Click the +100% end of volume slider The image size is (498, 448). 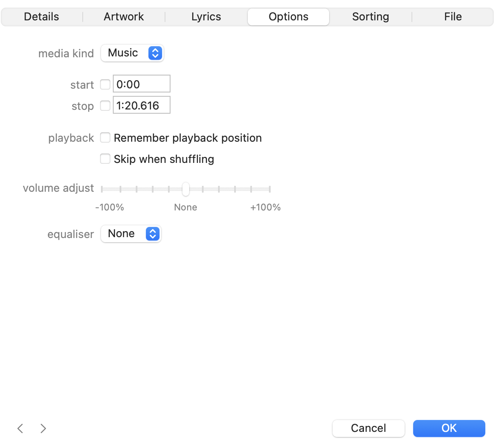(x=269, y=189)
